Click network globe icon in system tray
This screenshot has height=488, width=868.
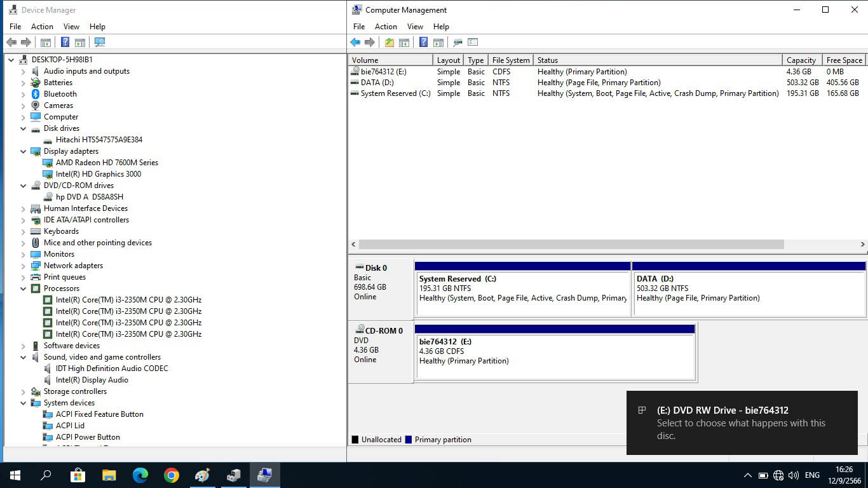778,475
